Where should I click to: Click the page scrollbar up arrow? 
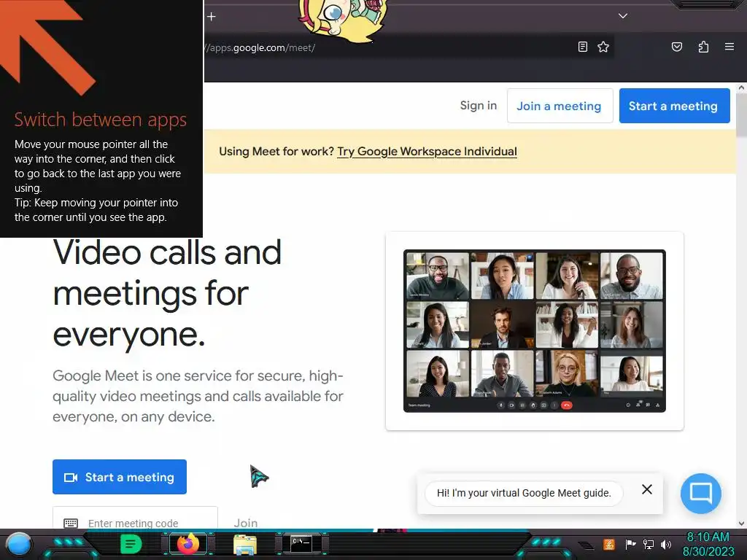[741, 87]
